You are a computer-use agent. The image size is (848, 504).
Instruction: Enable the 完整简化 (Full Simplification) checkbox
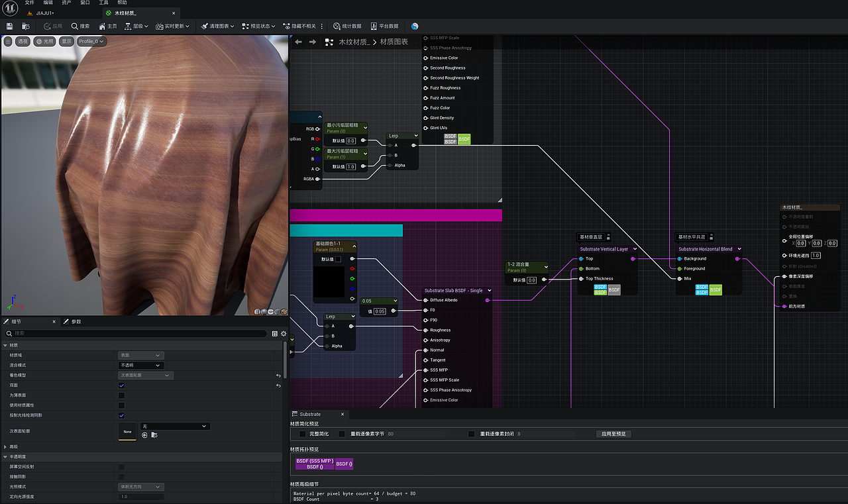[303, 434]
